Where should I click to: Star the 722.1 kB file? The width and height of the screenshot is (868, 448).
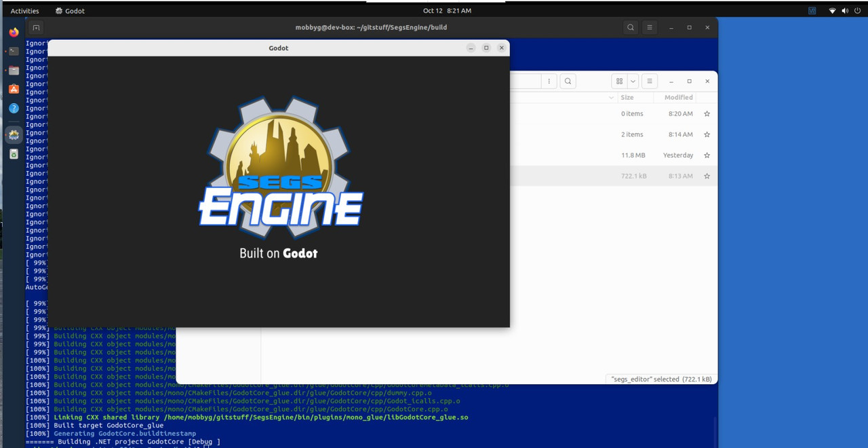707,176
